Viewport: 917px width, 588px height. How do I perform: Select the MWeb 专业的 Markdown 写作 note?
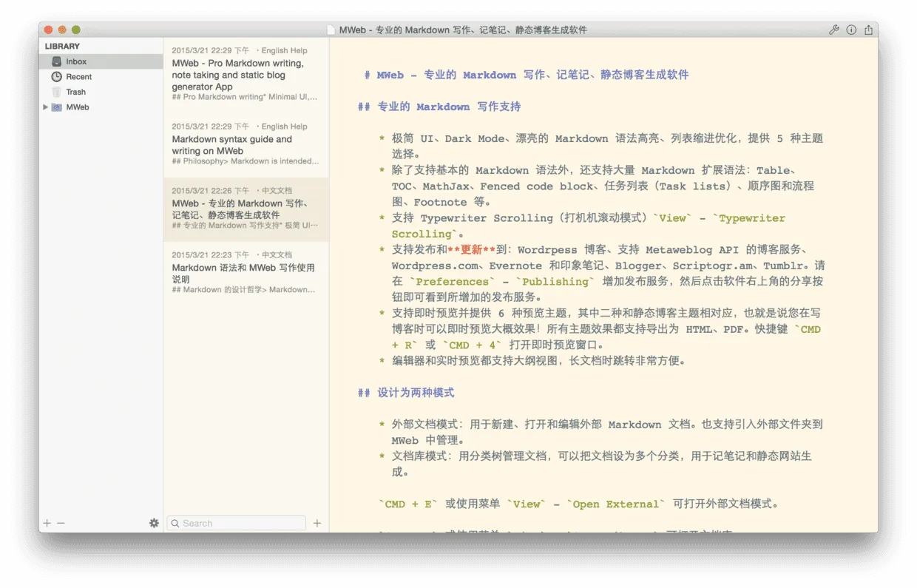click(246, 209)
